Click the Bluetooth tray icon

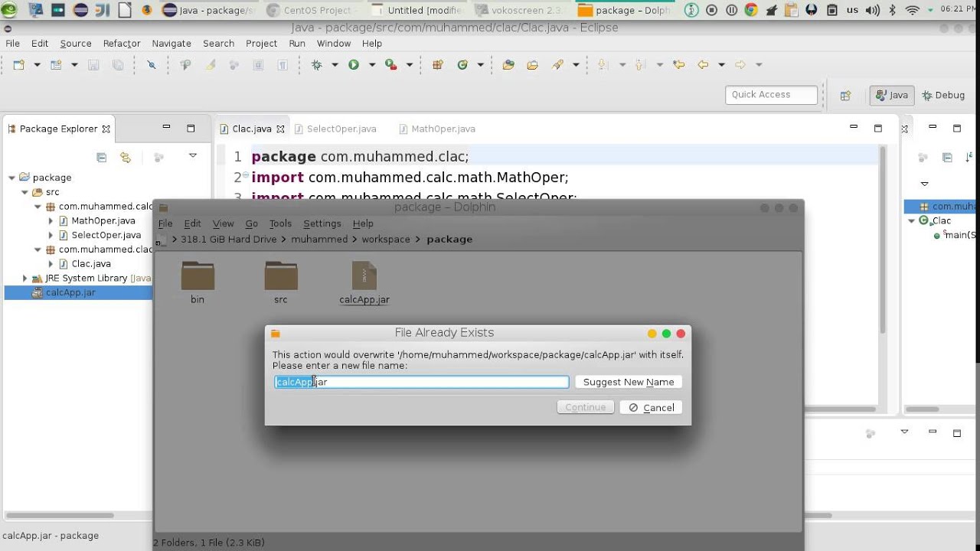(x=892, y=10)
